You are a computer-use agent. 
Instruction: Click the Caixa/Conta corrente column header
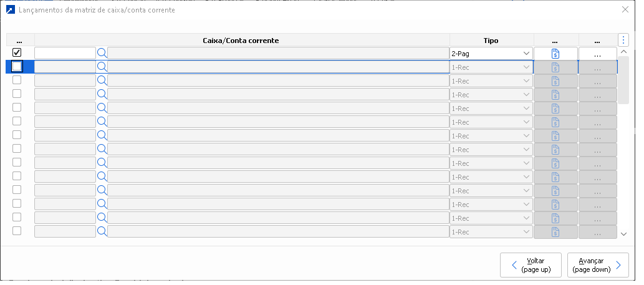241,40
